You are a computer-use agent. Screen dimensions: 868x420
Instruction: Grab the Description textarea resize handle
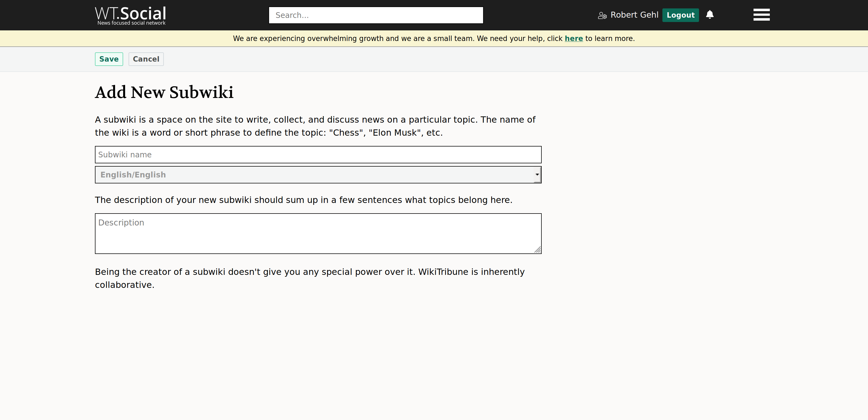[x=537, y=250]
